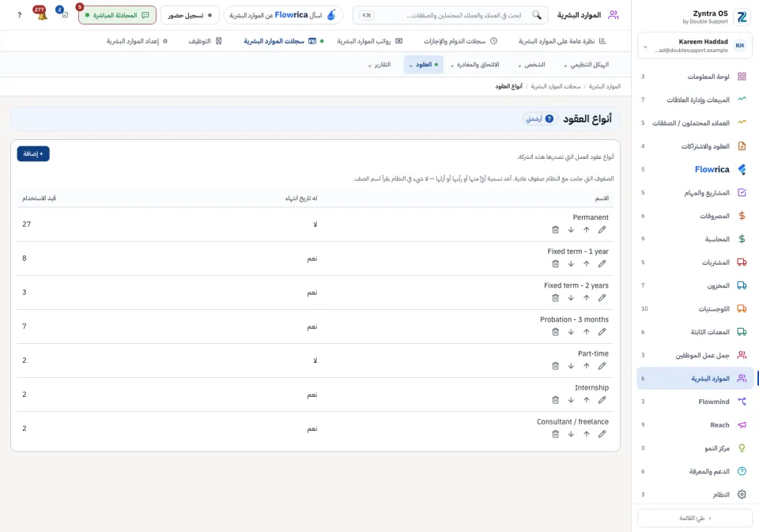Collapse the sidebar with طي القائمة

pos(695,518)
